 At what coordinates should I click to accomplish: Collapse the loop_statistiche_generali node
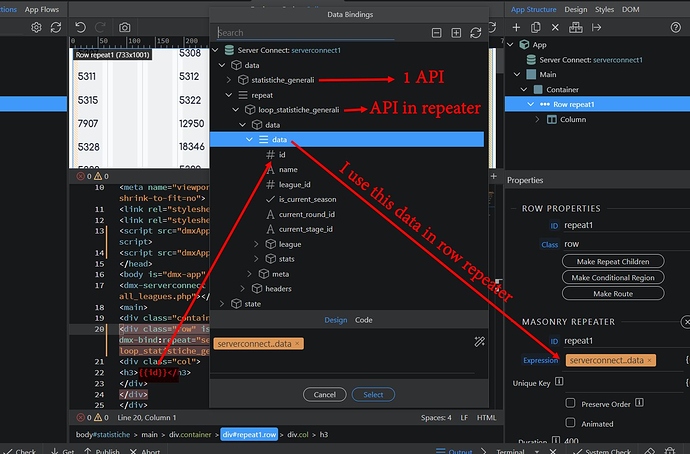(235, 110)
